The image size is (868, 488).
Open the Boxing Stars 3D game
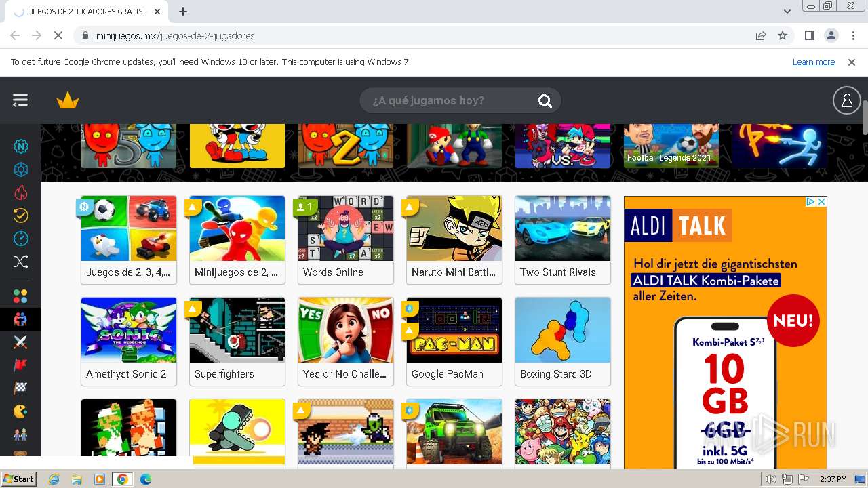[563, 342]
